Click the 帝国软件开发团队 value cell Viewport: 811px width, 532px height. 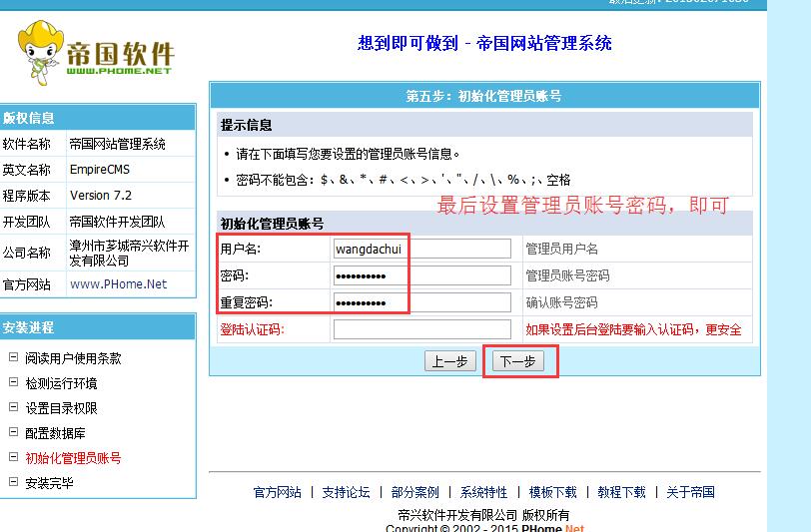[x=131, y=222]
